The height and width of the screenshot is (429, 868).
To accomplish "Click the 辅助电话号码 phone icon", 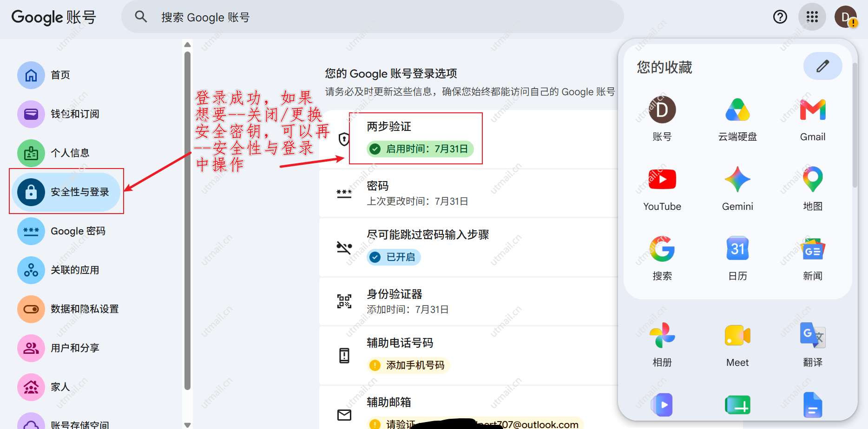I will [x=344, y=355].
